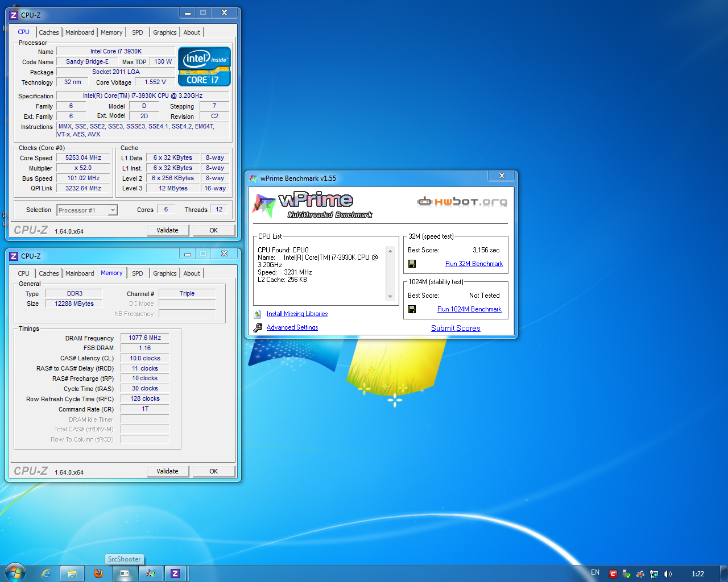Click the Channel # value Triple
Viewport: 728px width, 582px height.
point(187,293)
